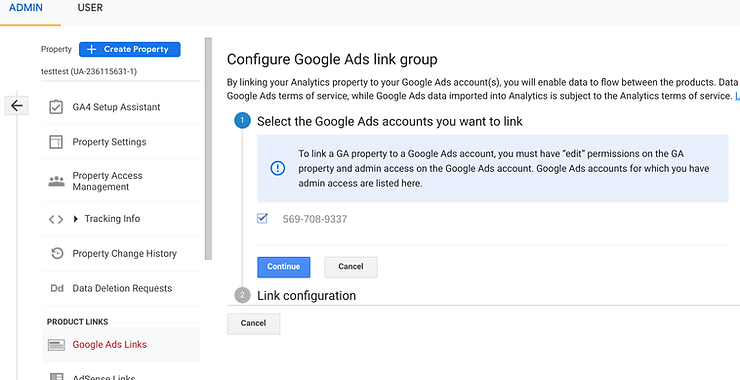Image resolution: width=740 pixels, height=380 pixels.
Task: Click the blue Continue button
Action: coord(284,267)
